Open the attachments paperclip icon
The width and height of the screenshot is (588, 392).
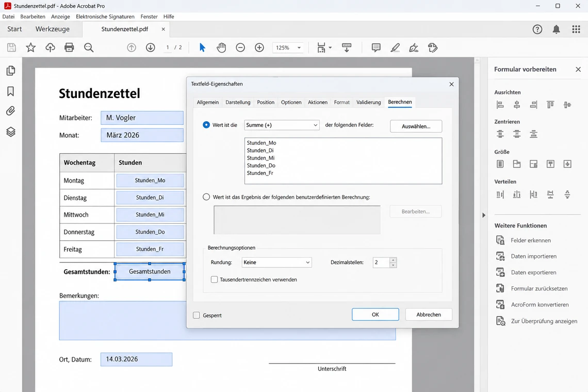coord(11,111)
